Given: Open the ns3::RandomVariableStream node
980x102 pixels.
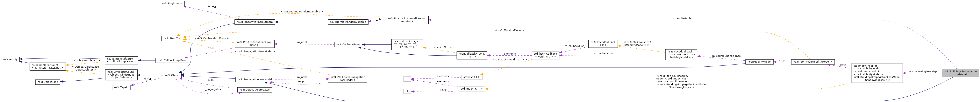Looking at the screenshot, I should pyautogui.click(x=254, y=22).
